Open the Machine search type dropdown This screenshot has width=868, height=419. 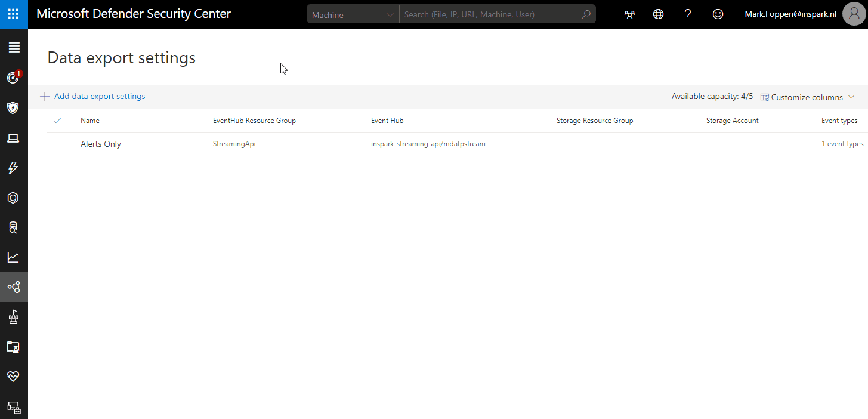[x=353, y=14]
